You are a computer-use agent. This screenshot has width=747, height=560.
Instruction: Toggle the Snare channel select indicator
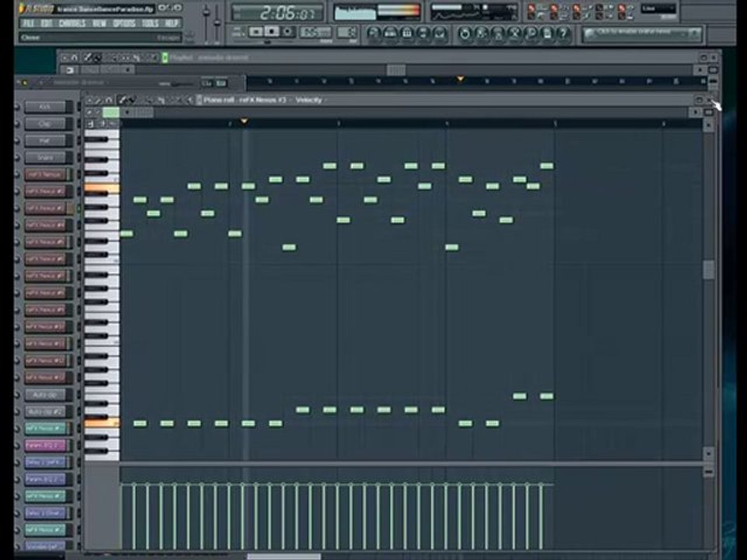(79, 158)
